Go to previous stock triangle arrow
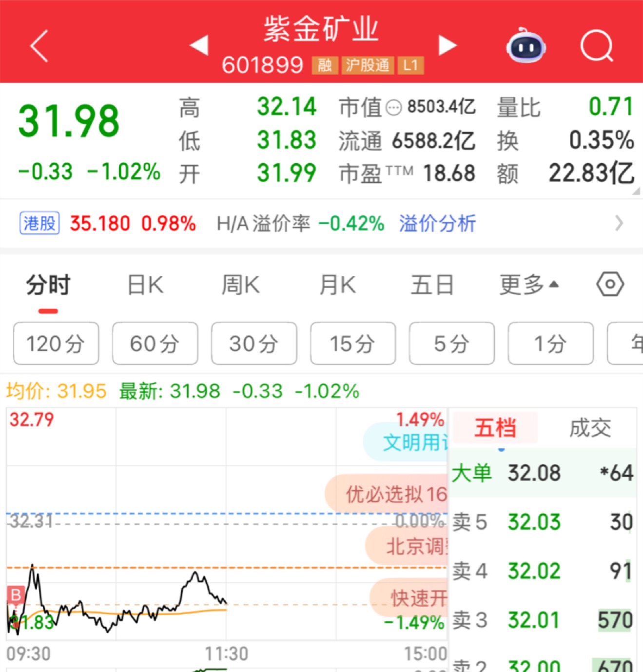Image resolution: width=643 pixels, height=672 pixels. pos(199,45)
